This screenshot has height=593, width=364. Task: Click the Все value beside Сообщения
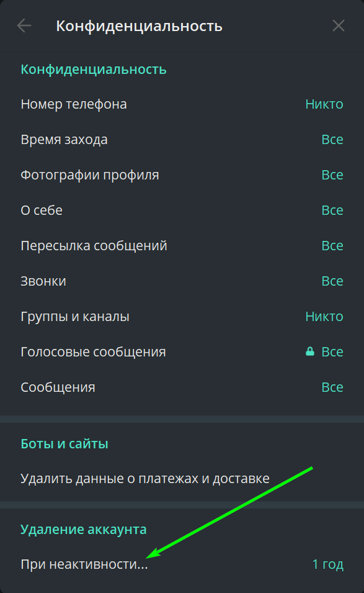[332, 387]
